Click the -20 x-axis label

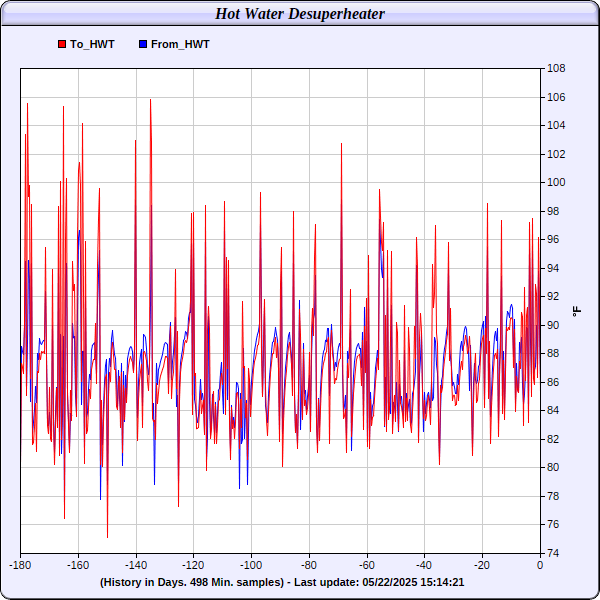coord(482,565)
